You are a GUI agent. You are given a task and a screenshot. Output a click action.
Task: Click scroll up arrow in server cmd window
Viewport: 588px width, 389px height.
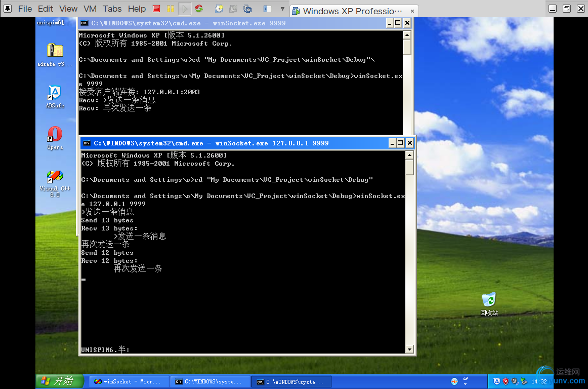pyautogui.click(x=407, y=35)
